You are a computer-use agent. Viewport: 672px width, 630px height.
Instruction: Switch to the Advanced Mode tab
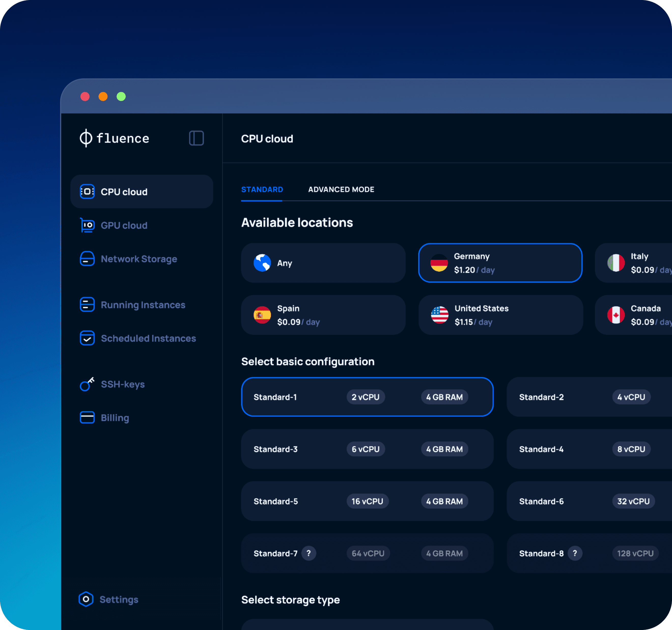click(341, 190)
